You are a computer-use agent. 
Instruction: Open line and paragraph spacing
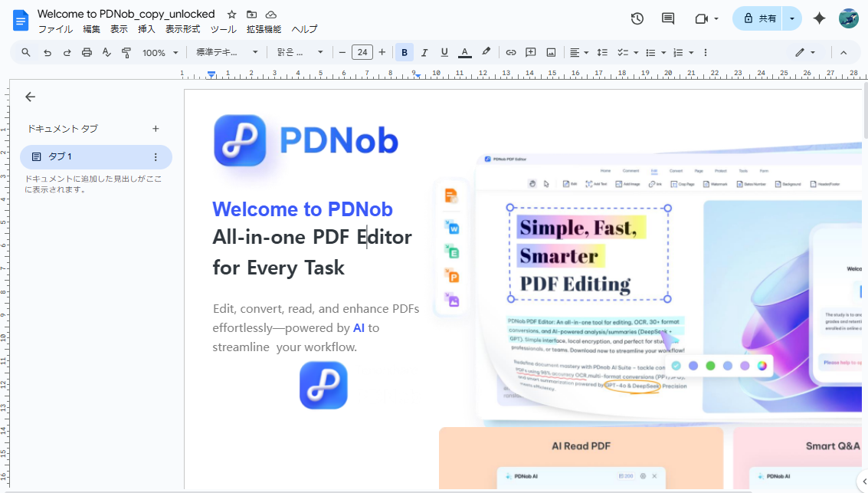point(602,53)
